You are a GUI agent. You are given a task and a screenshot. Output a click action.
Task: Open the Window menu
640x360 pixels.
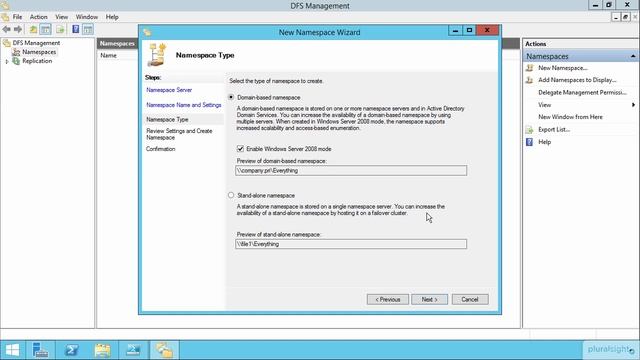[87, 17]
